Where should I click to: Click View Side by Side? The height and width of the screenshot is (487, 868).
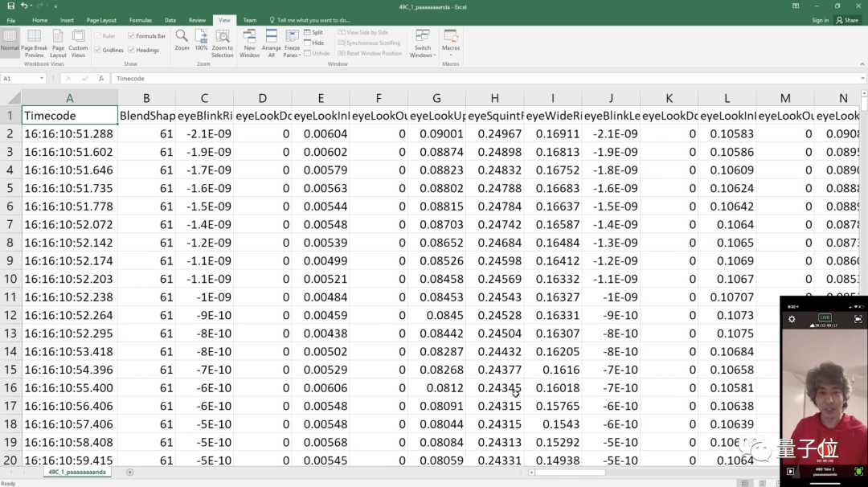coord(363,33)
